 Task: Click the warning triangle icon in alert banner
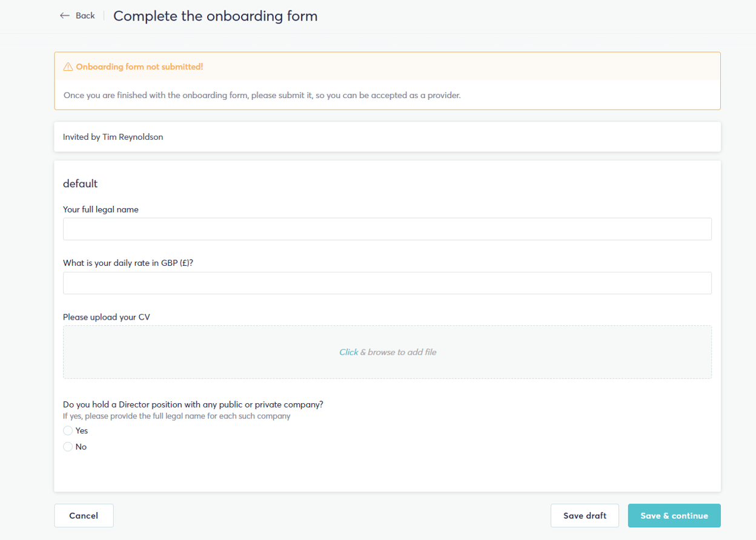pos(67,66)
